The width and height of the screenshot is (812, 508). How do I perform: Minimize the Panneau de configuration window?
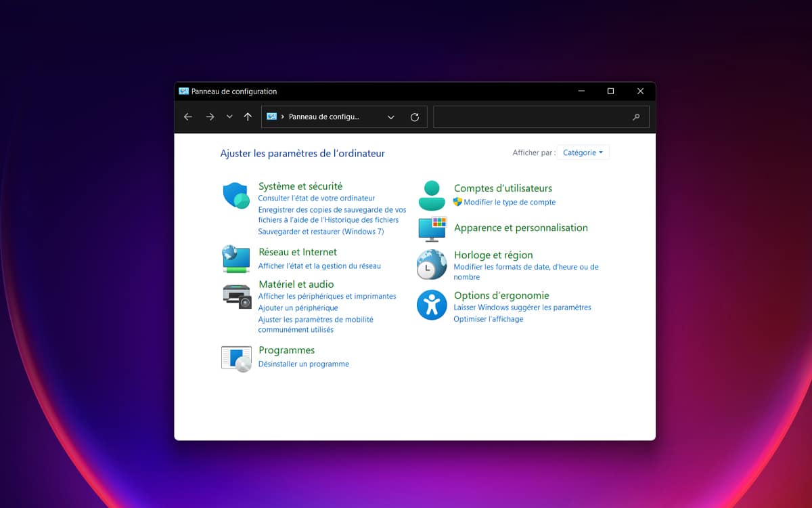click(581, 91)
